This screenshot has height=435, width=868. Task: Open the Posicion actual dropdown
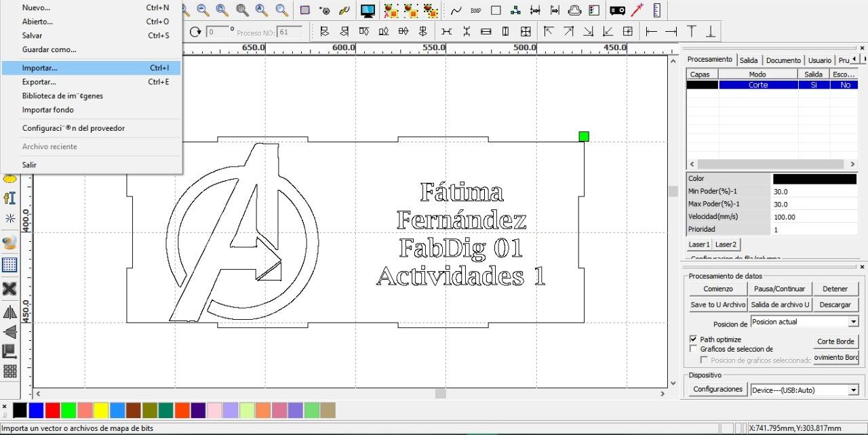coord(805,322)
